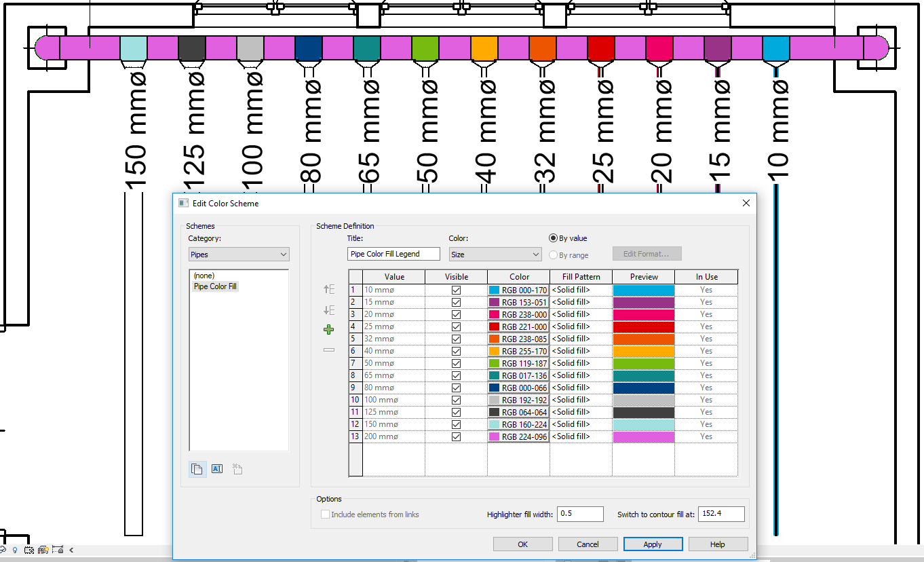Viewport: 924px width, 562px height.
Task: Toggle Visible for the 200 mmø row
Action: pos(455,436)
